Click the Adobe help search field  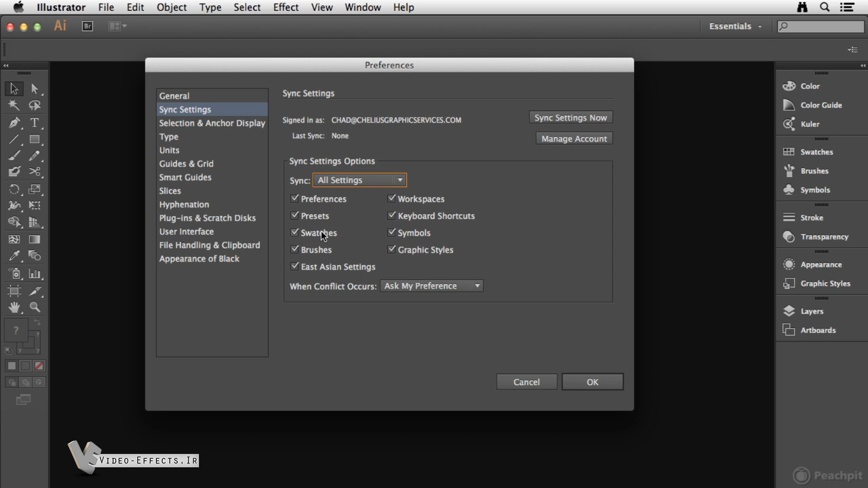tap(821, 26)
